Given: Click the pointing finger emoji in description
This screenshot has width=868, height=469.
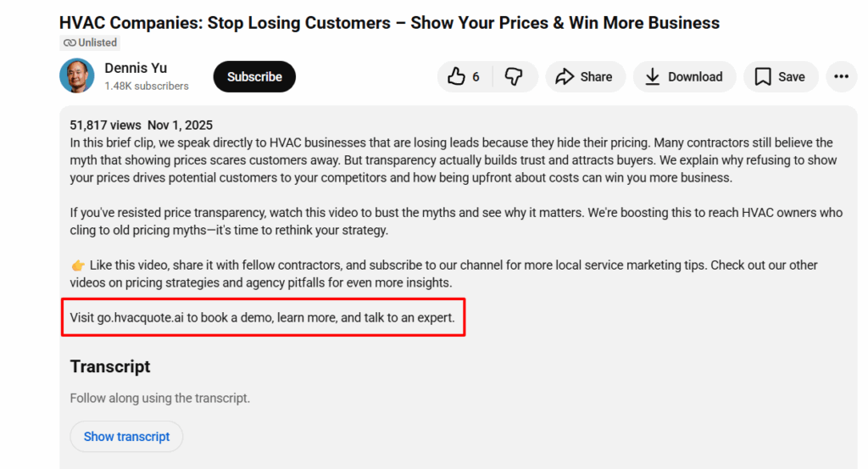Looking at the screenshot, I should 77,265.
